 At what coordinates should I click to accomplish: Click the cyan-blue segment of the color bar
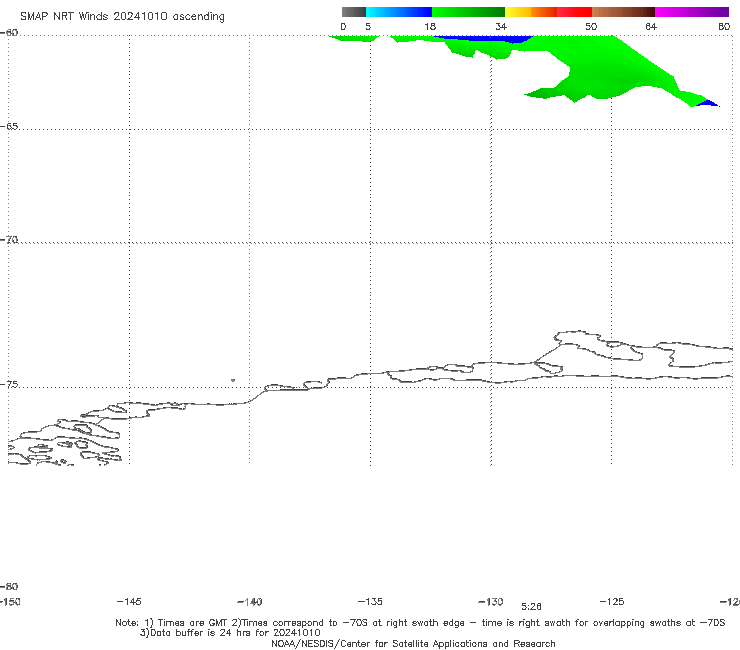pyautogui.click(x=399, y=12)
